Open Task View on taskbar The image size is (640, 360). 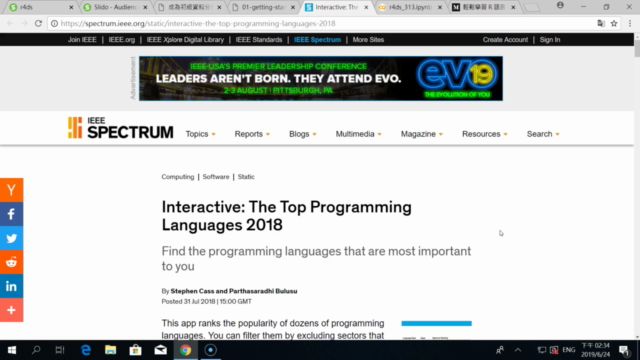[x=60, y=350]
